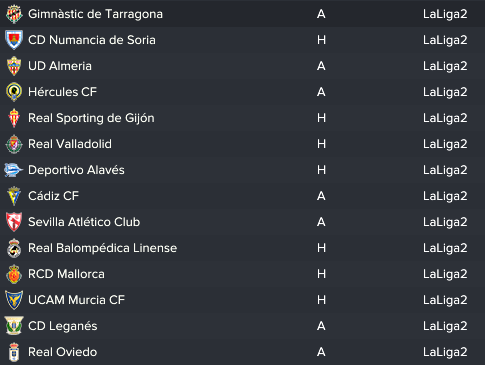
Task: Click LaLiga2 competition in Cádiz CF row
Action: coord(445,196)
